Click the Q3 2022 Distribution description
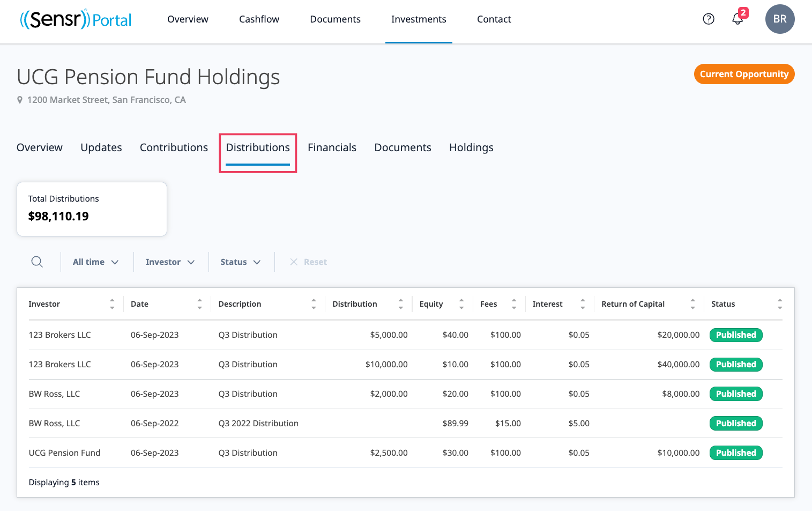Viewport: 812px width, 511px height. [258, 424]
